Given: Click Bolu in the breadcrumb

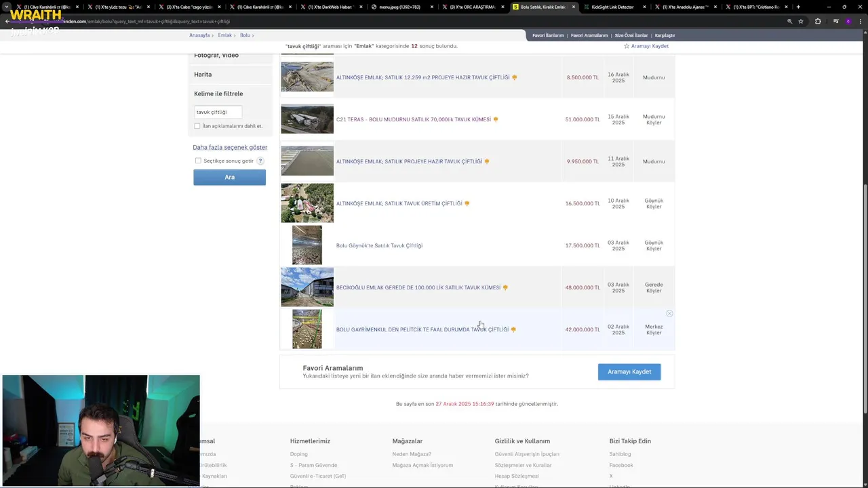Looking at the screenshot, I should coord(245,35).
